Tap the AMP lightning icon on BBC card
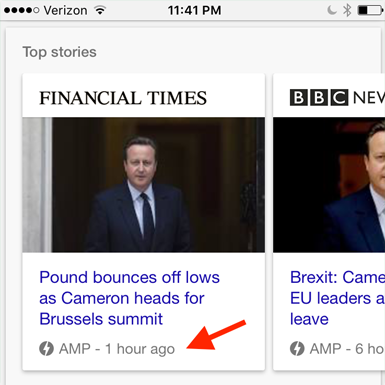This screenshot has height=385, width=385. [x=297, y=349]
